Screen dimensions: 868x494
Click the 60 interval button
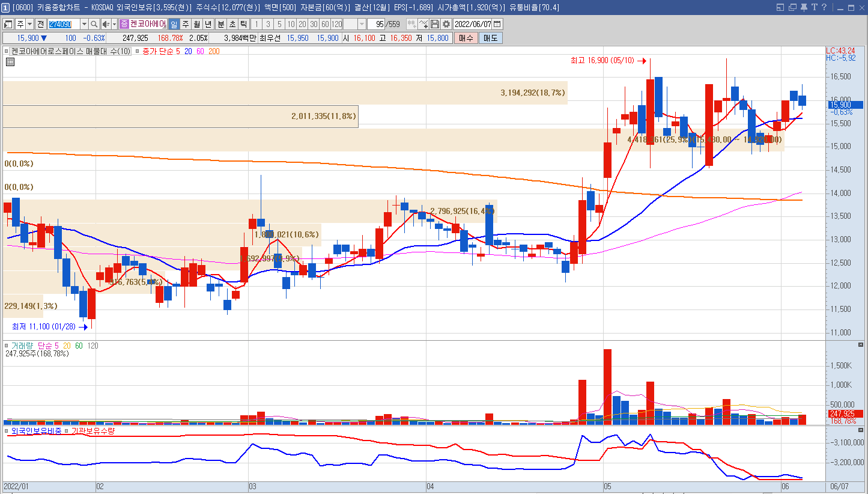325,24
